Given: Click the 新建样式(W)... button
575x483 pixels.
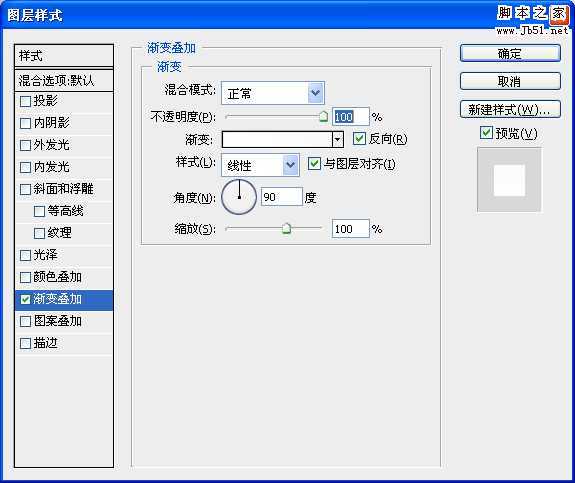Looking at the screenshot, I should (510, 109).
